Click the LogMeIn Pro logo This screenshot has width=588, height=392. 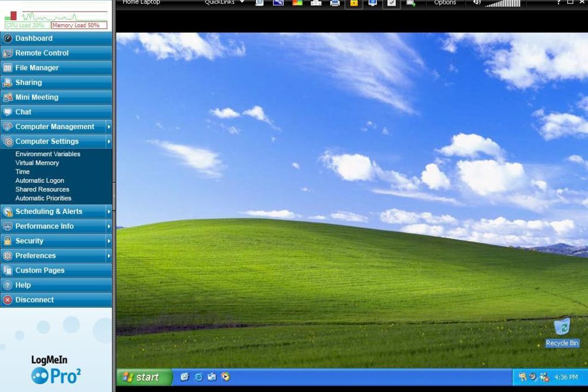(x=55, y=371)
